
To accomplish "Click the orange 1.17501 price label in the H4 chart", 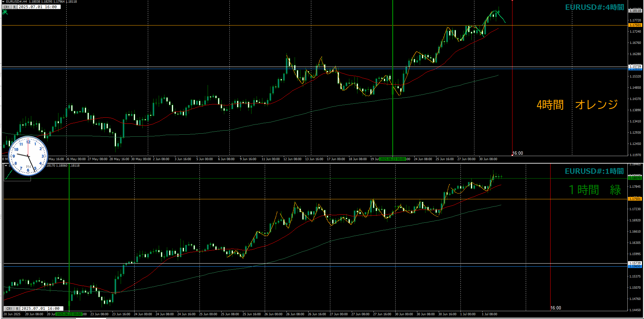I will pyautogui.click(x=635, y=25).
